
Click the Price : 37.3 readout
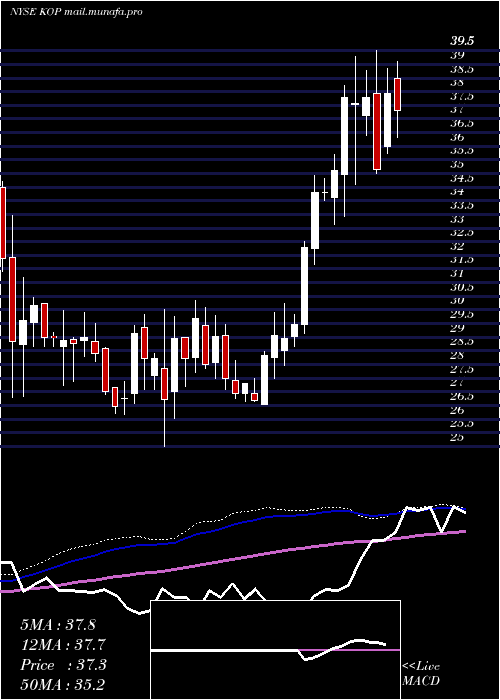pos(63,665)
